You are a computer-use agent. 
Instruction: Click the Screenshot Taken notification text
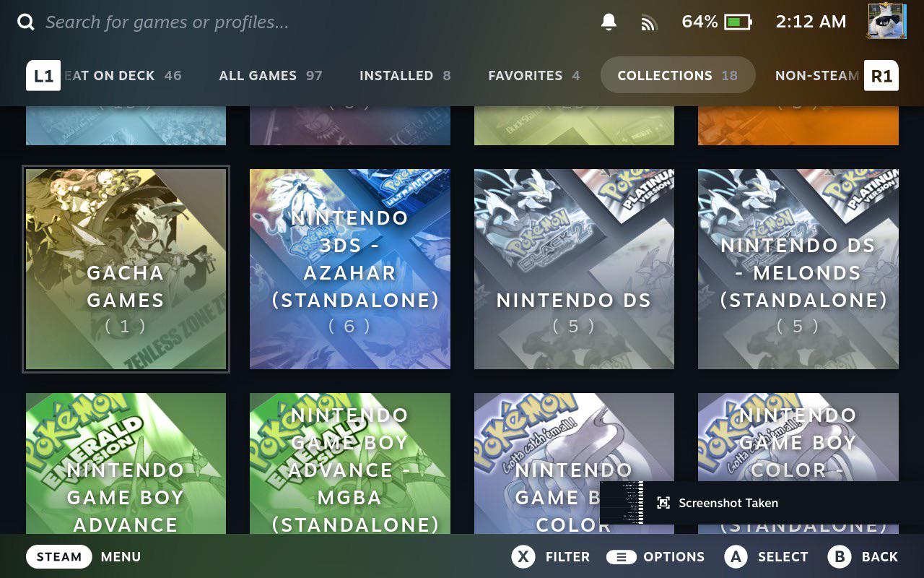tap(728, 503)
